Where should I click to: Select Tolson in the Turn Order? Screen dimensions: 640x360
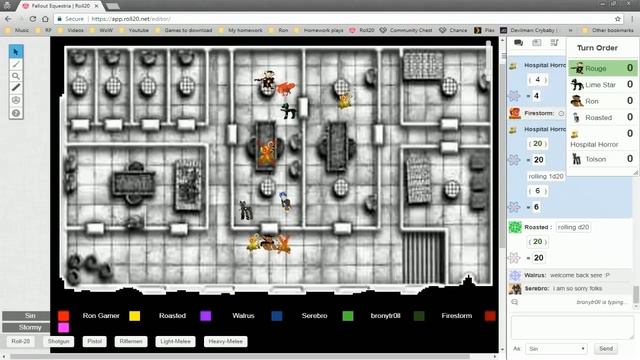pos(602,159)
